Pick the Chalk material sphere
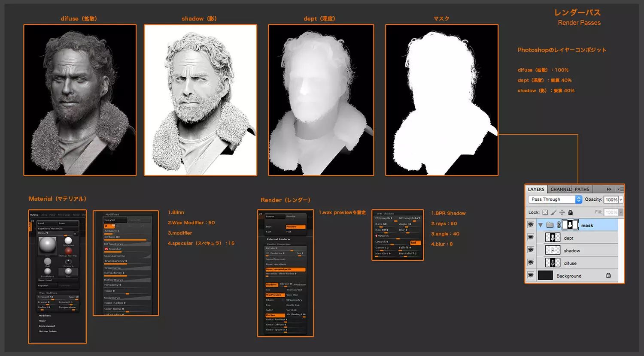This screenshot has width=644, height=356. click(x=48, y=261)
